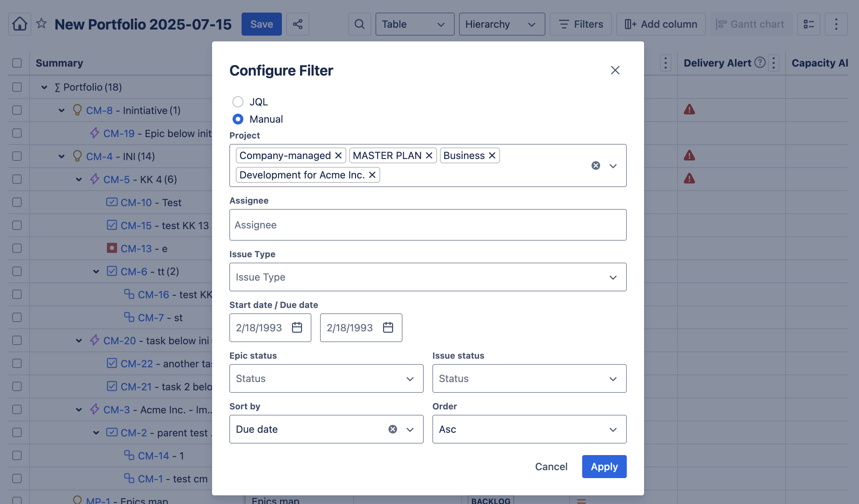This screenshot has height=504, width=859.
Task: Click the Assignee input field
Action: click(428, 225)
